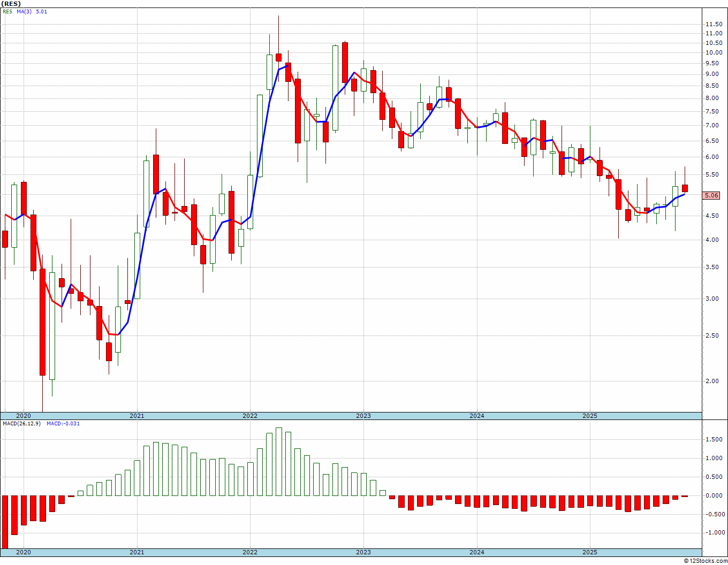Click the 2025 label on upper time axis
The width and height of the screenshot is (728, 565).
590,416
